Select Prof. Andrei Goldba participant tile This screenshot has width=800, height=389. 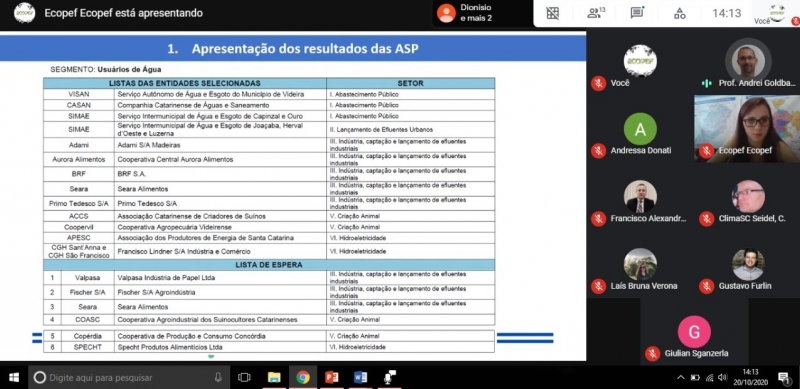(x=748, y=61)
